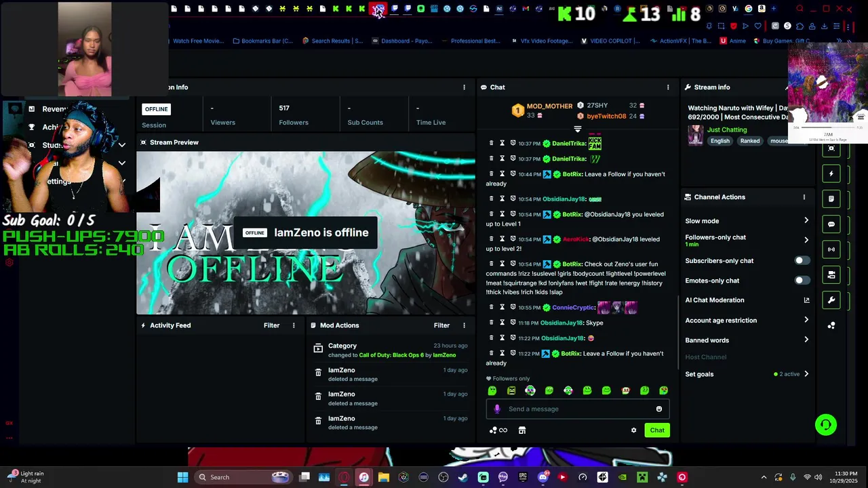Image resolution: width=868 pixels, height=488 pixels.
Task: Open the volume icon in system tray
Action: point(818,477)
